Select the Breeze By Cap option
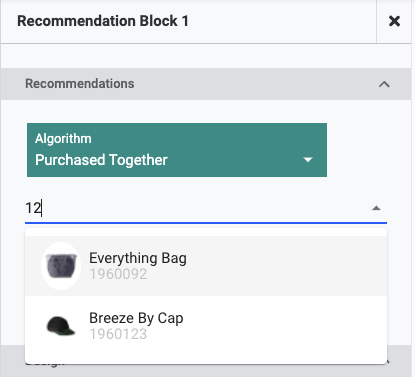 pos(206,326)
